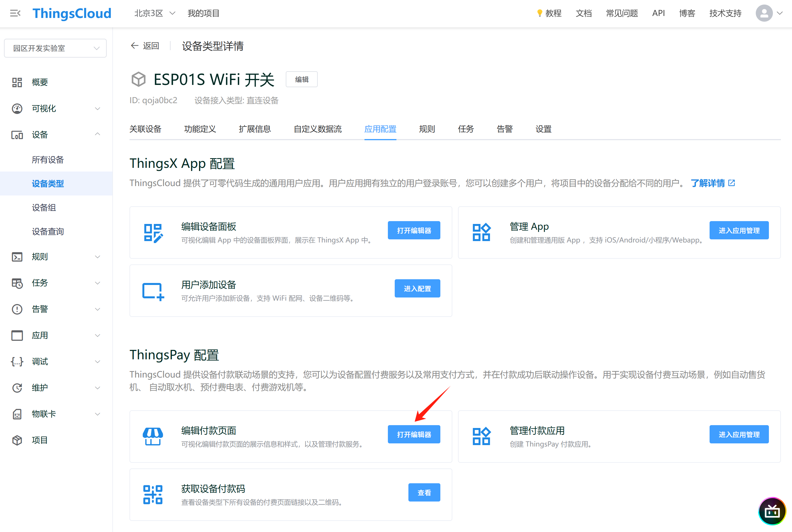The width and height of the screenshot is (792, 532).
Task: Expand the 任务 sidebar menu
Action: (x=98, y=283)
